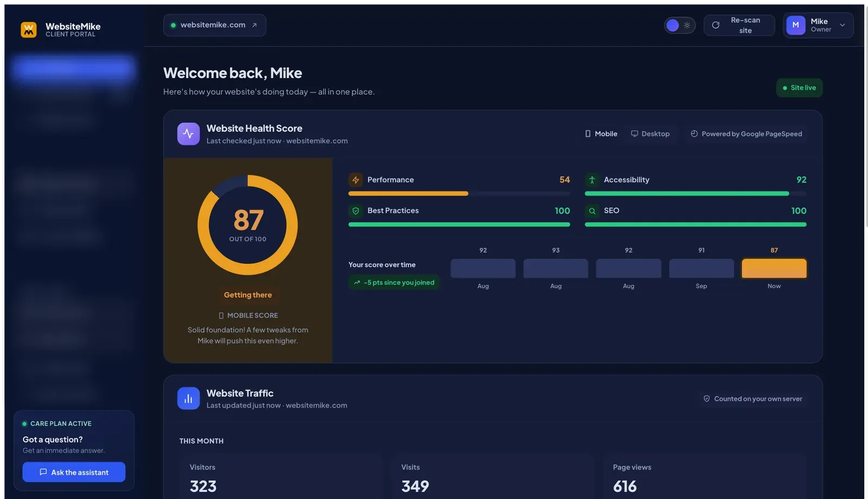Click the Accessibility progress bar
The image size is (868, 499).
(695, 194)
